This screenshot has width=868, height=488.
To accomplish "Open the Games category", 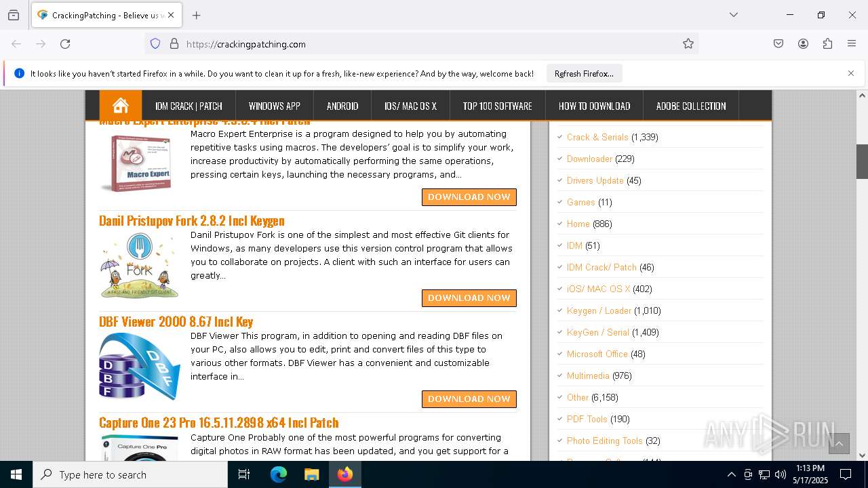I will click(x=581, y=202).
